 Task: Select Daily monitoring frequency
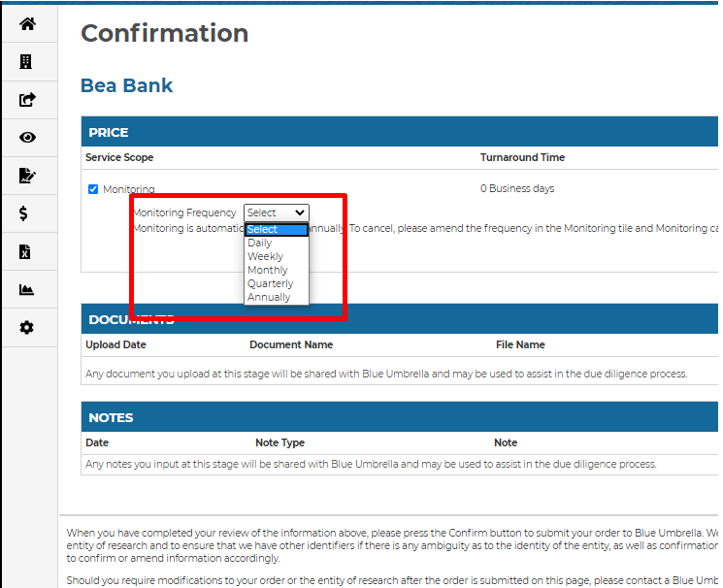pos(260,244)
